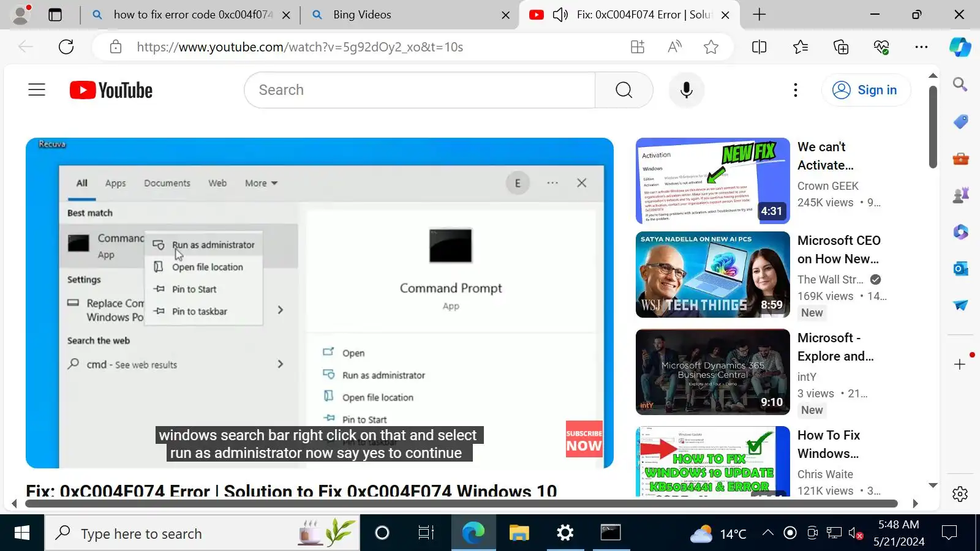Click the browser address bar URL

coord(300,47)
